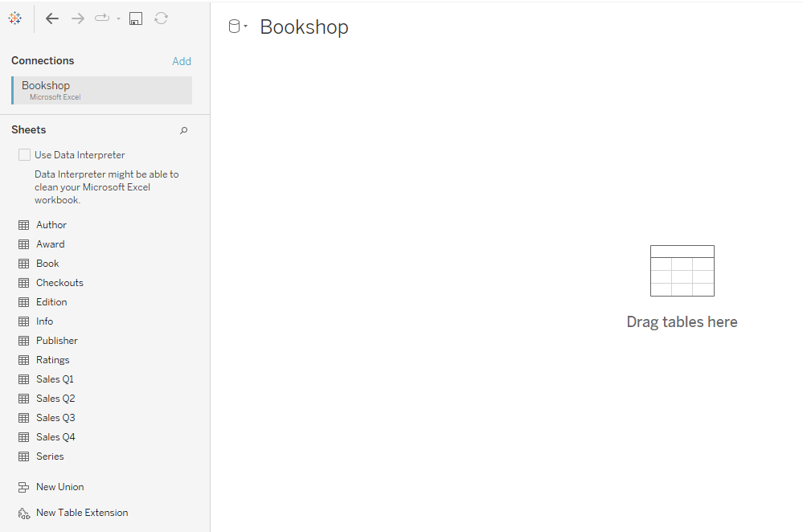Select the Book sheet
Screen dimensions: 803x532
[x=47, y=264]
